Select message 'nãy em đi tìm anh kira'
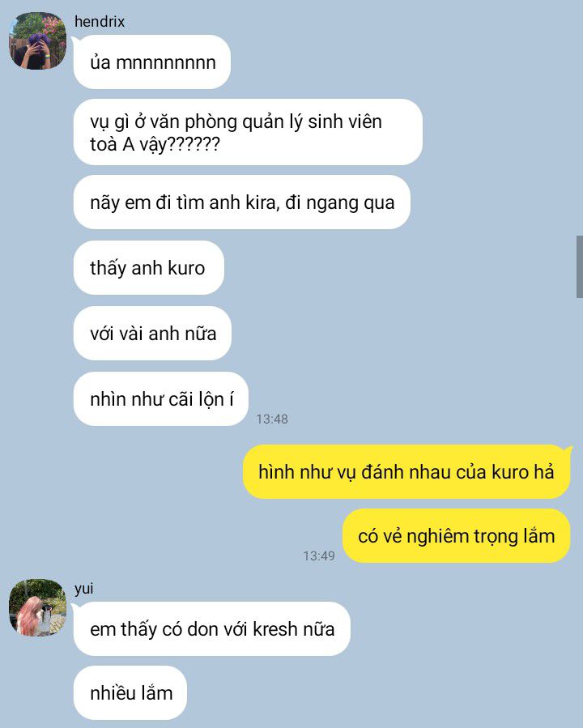 [242, 202]
